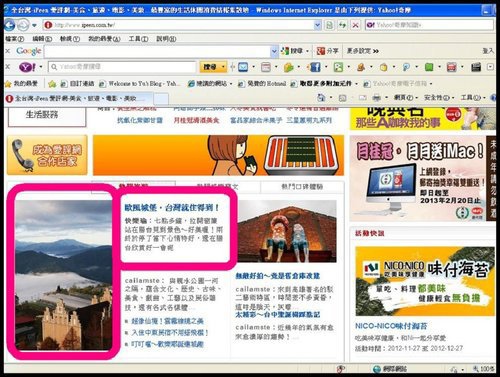
Task: Click the green picture icon on Yahoo toolbar
Action: pyautogui.click(x=338, y=67)
